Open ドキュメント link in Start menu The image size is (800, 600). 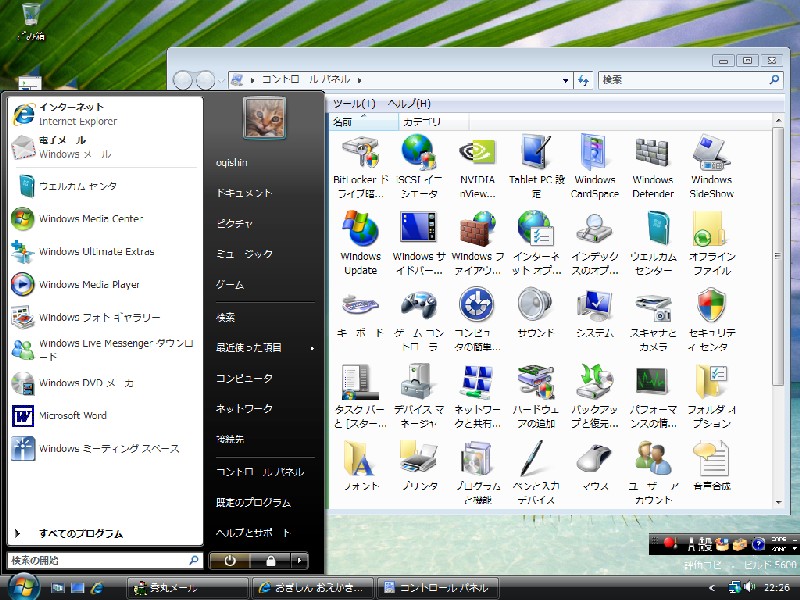click(244, 193)
